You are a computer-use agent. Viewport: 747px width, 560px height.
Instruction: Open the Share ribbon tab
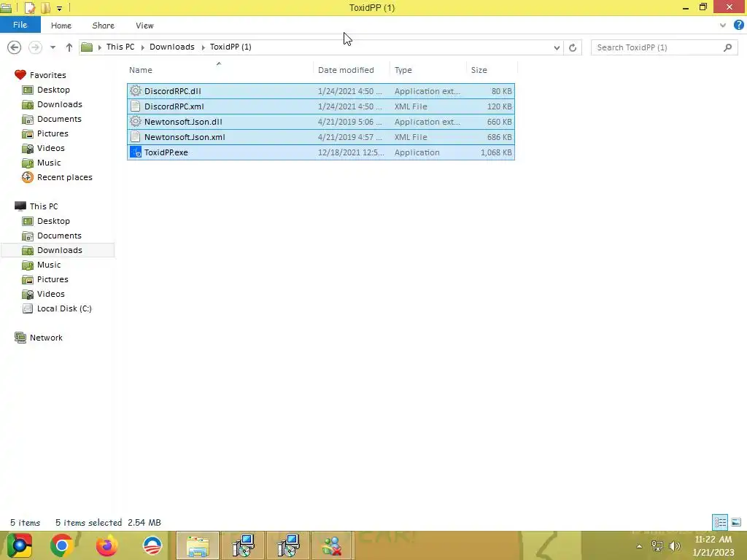coord(103,26)
